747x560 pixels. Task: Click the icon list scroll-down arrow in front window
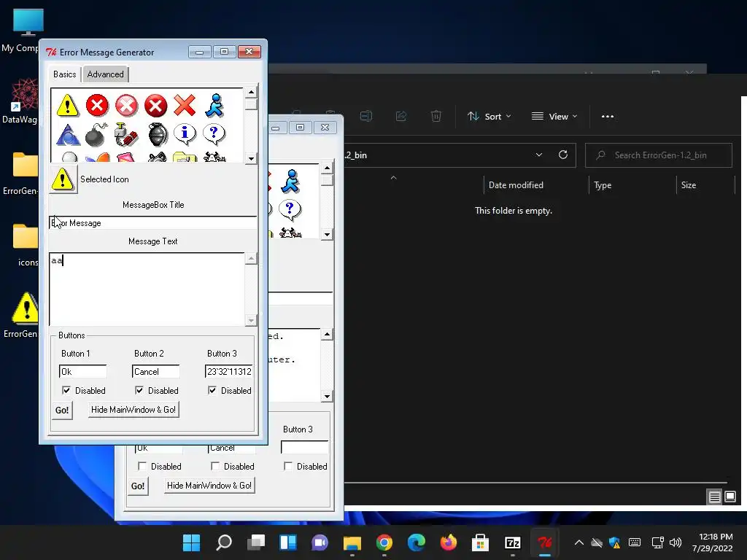pos(251,158)
